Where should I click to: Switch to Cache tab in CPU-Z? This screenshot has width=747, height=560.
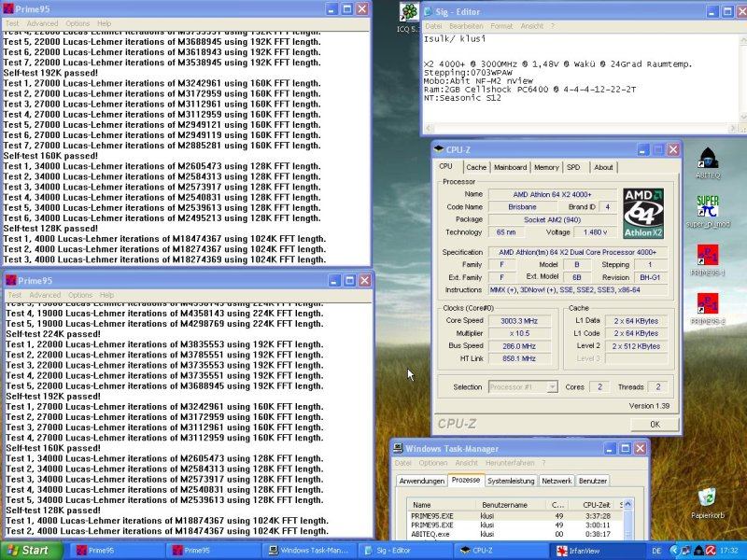click(x=476, y=167)
